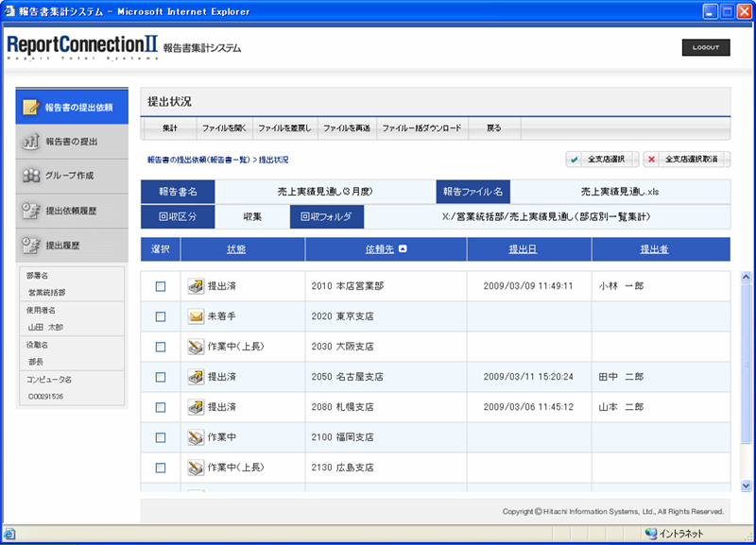
Task: Select ファイルを差戻し in the toolbar
Action: [x=285, y=128]
